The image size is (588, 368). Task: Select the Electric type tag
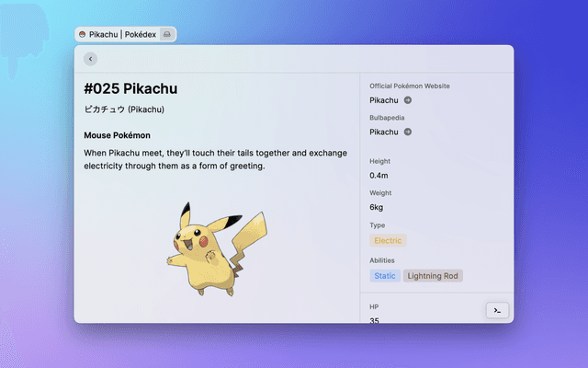[388, 240]
